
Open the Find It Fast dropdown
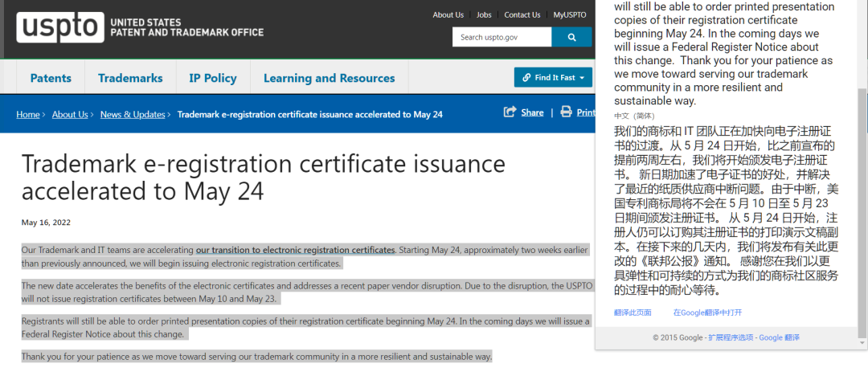tap(553, 77)
